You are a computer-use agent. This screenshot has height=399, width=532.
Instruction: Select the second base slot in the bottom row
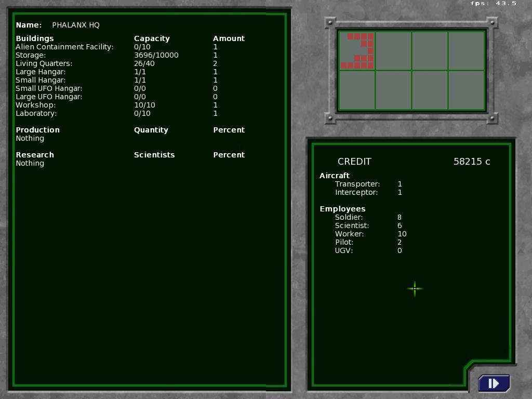(393, 90)
